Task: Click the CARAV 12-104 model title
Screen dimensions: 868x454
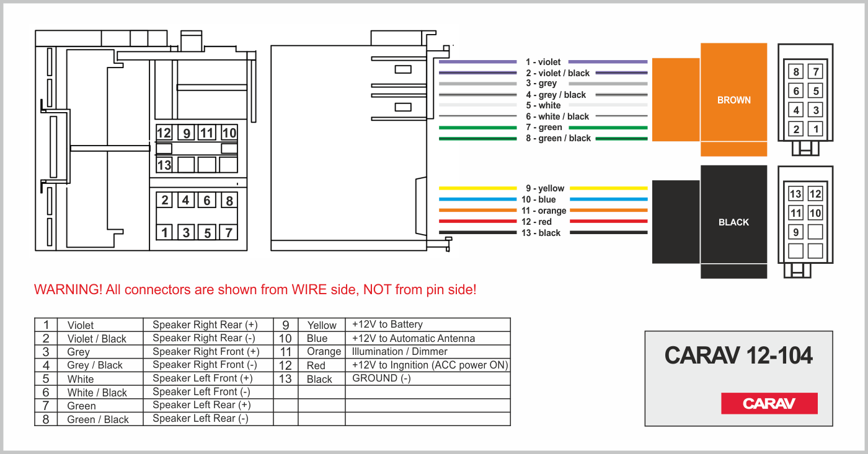Action: point(738,356)
